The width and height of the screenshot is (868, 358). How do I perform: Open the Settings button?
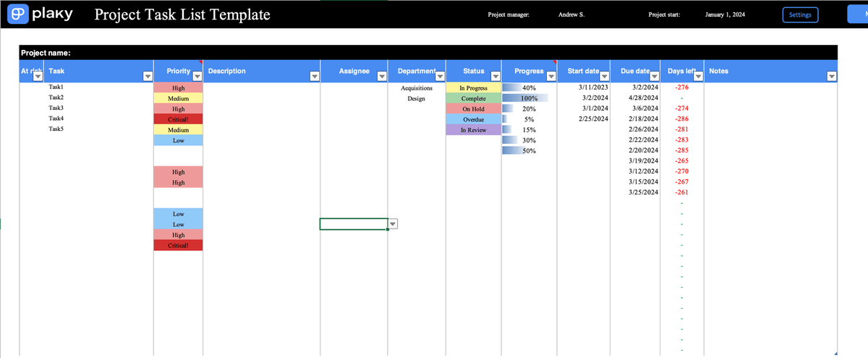point(799,15)
